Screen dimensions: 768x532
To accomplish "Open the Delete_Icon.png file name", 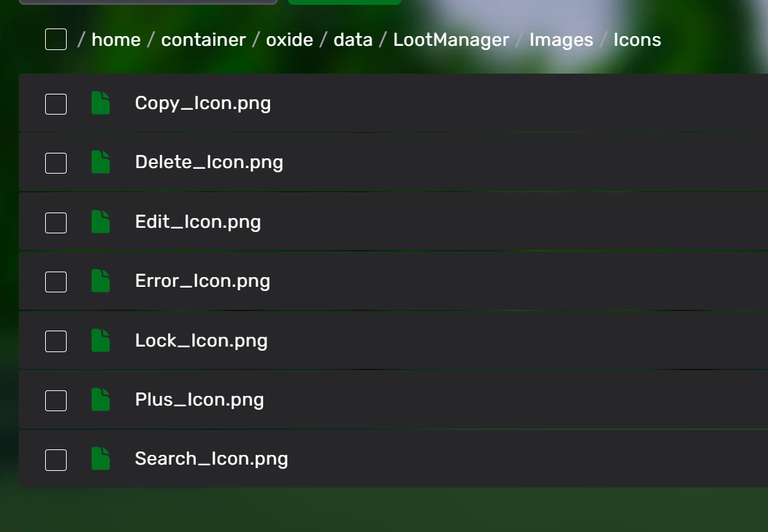I will [209, 163].
